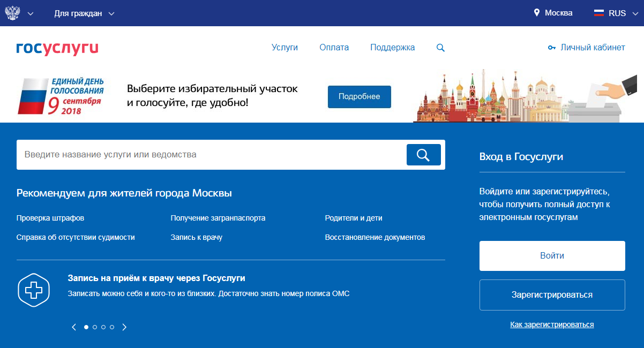Select the third carousel slide dot

pyautogui.click(x=103, y=327)
